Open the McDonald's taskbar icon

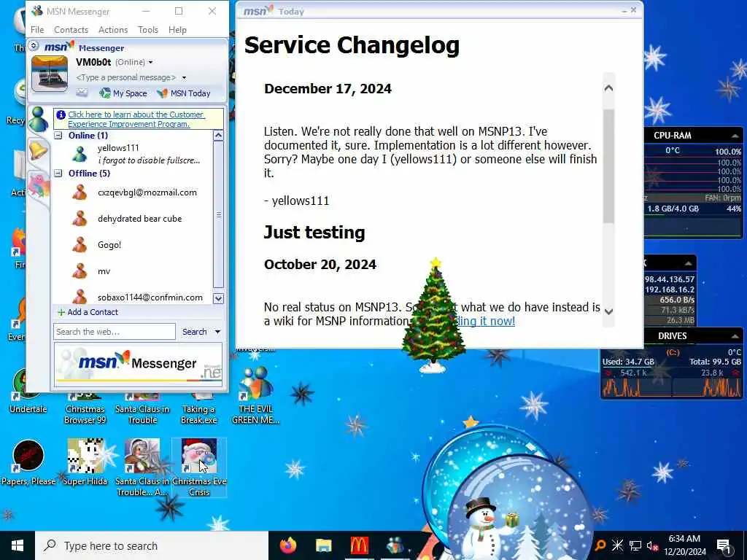point(359,545)
